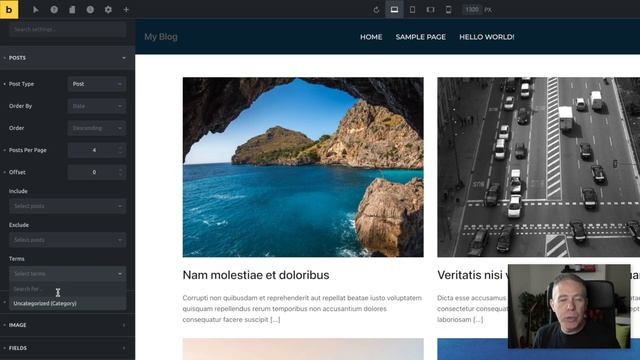The width and height of the screenshot is (640, 360).
Task: Open the settings gear icon
Action: pos(108,9)
